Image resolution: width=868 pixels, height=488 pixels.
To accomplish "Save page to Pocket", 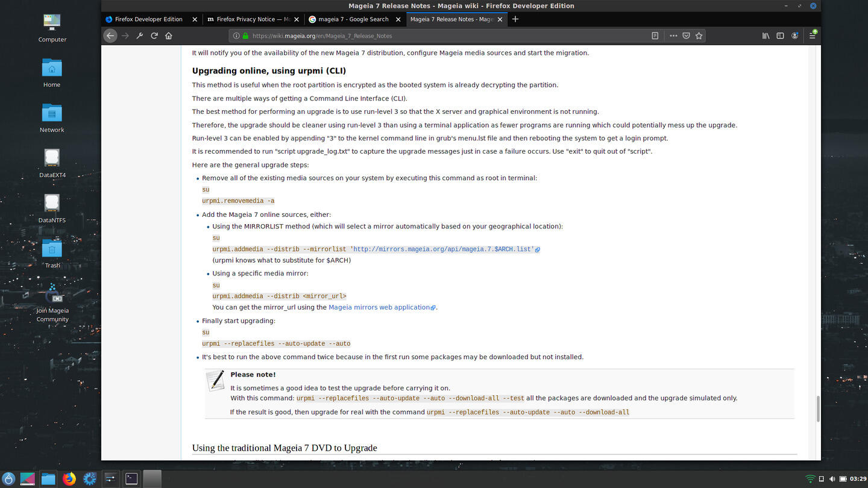I will tap(686, 36).
